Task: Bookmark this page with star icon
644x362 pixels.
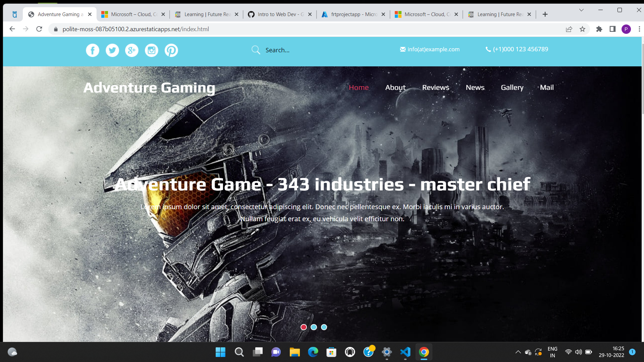Action: pos(582,29)
